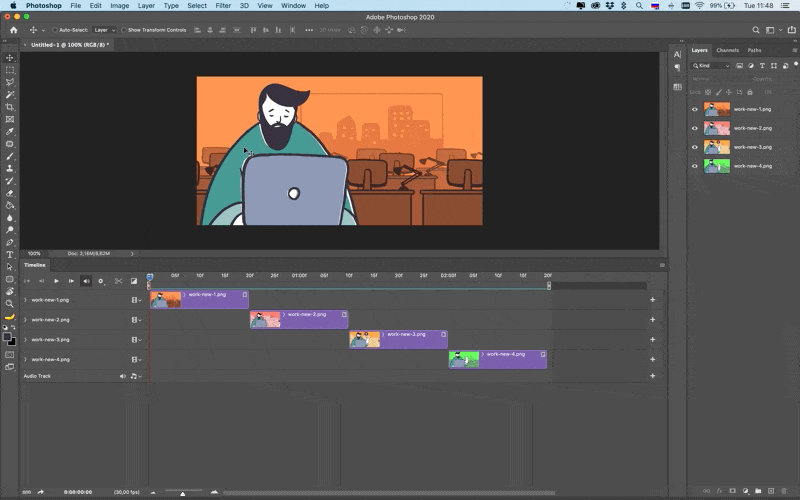Viewport: 800px width, 500px height.
Task: Enable the Auto-Select checkbox
Action: [55, 30]
